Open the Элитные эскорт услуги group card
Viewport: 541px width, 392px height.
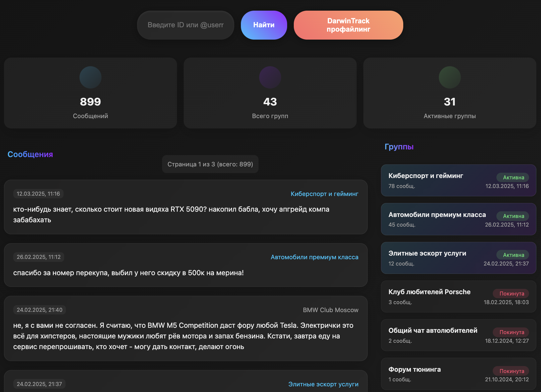coord(458,258)
